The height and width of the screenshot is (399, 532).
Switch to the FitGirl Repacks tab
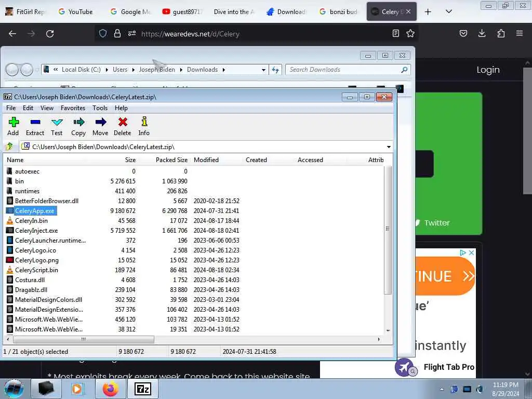pos(26,11)
